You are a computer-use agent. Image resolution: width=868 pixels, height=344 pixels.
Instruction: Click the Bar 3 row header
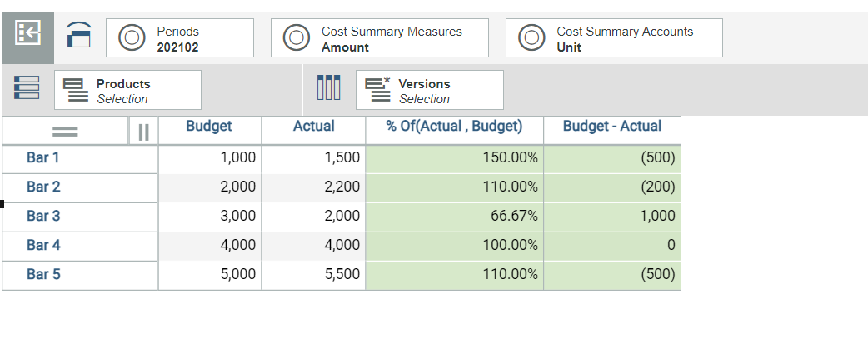tap(80, 216)
